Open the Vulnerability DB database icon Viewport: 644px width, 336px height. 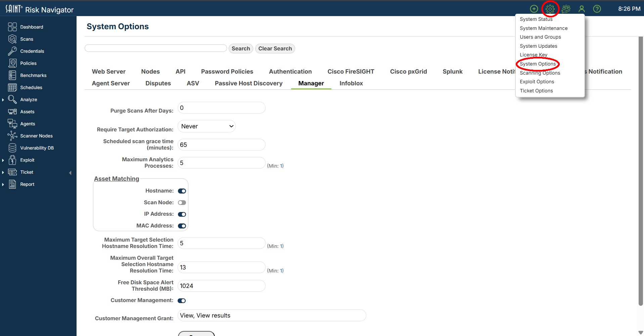[12, 148]
